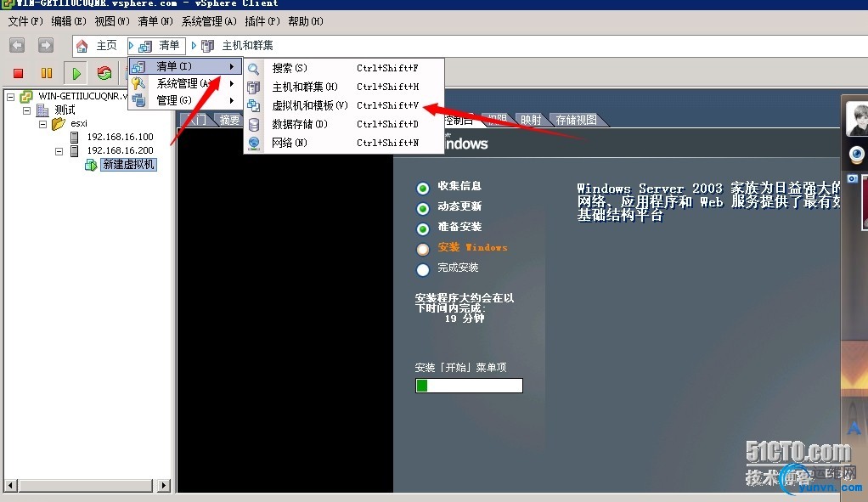Image resolution: width=868 pixels, height=502 pixels.
Task: Switch to the 映射 tab
Action: pos(531,120)
